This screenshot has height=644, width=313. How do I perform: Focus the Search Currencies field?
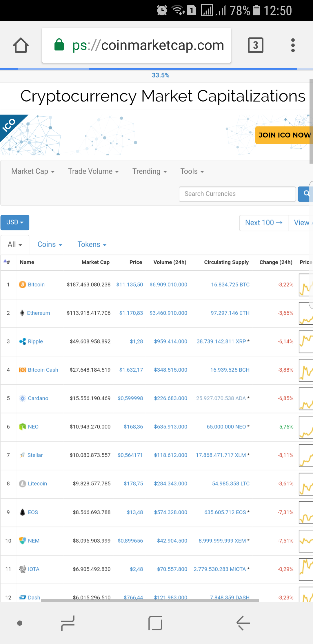[237, 194]
